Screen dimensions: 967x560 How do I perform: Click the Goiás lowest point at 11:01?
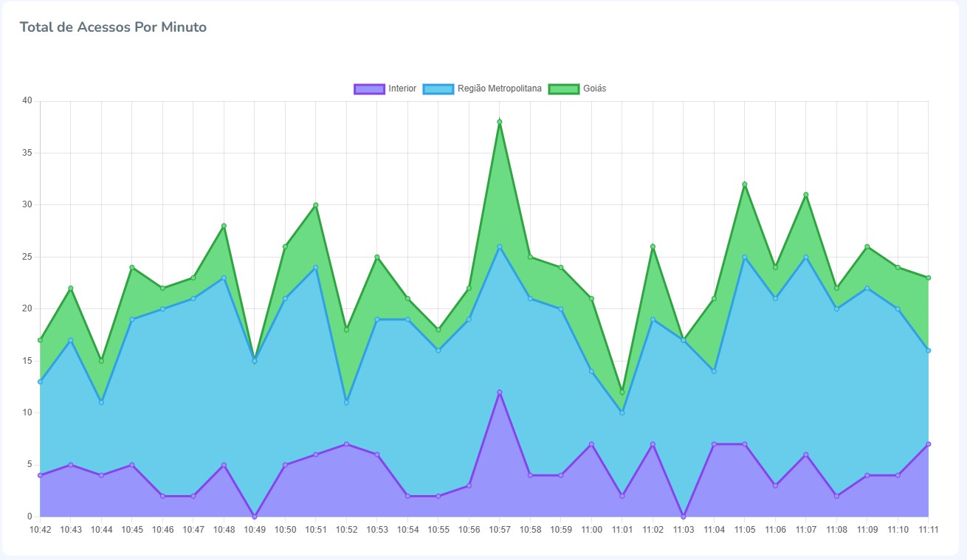(x=622, y=392)
